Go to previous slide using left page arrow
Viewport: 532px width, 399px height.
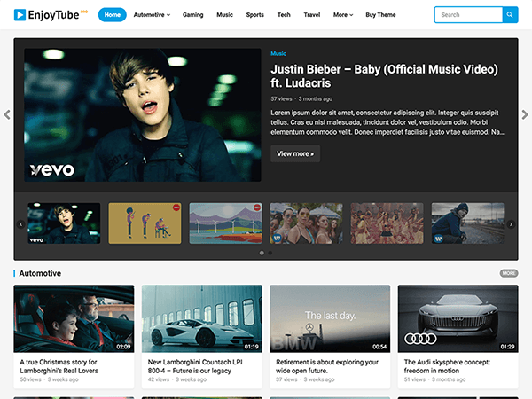7,114
